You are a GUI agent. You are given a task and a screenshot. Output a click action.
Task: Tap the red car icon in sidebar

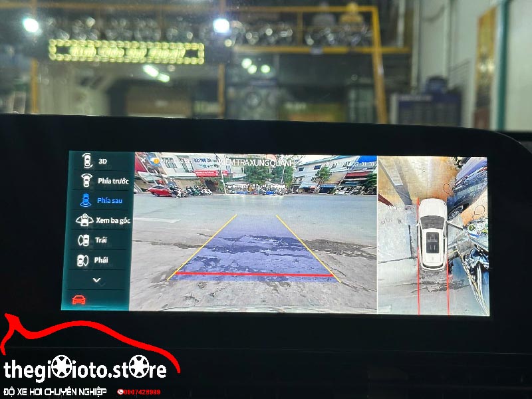[78, 299]
